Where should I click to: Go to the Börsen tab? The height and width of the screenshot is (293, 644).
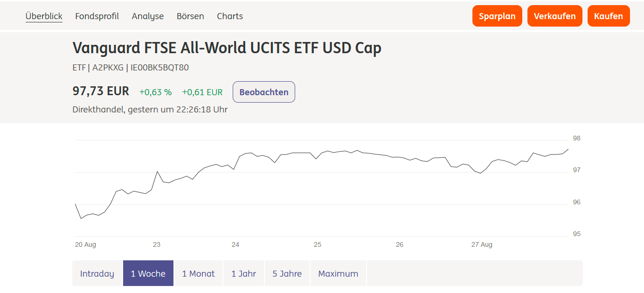click(x=190, y=16)
